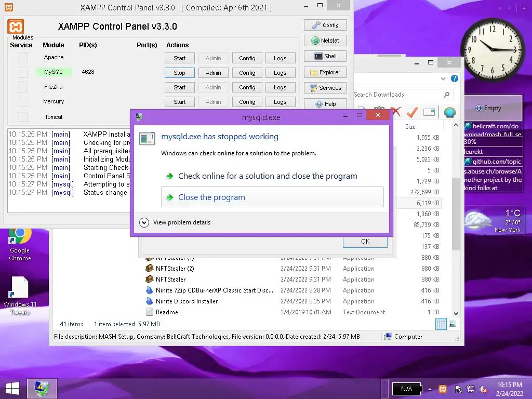This screenshot has width=532, height=399.
Task: Expand View problem details
Action: [x=175, y=222]
